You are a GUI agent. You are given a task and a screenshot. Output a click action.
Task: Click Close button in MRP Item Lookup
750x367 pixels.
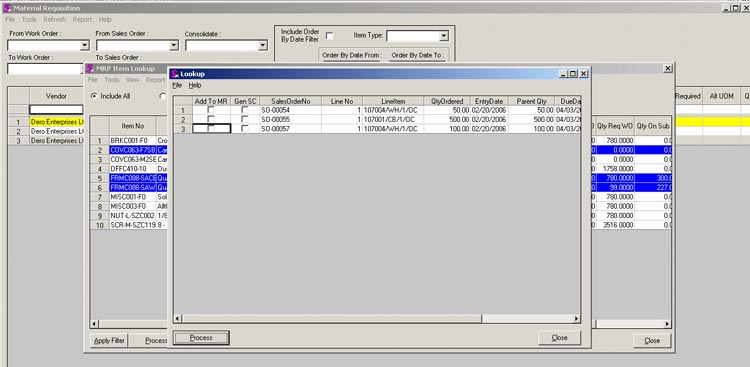tap(652, 341)
